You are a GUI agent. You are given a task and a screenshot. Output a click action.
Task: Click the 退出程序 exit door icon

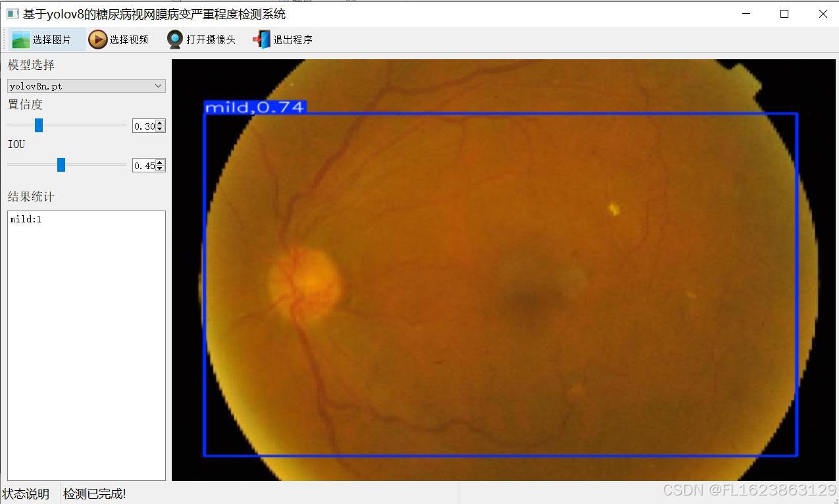pyautogui.click(x=262, y=39)
